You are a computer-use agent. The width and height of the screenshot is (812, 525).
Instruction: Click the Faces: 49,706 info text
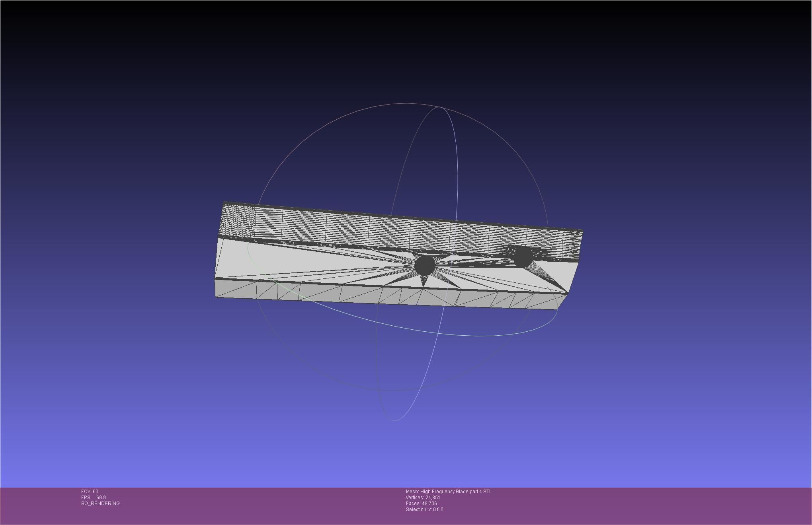(421, 504)
